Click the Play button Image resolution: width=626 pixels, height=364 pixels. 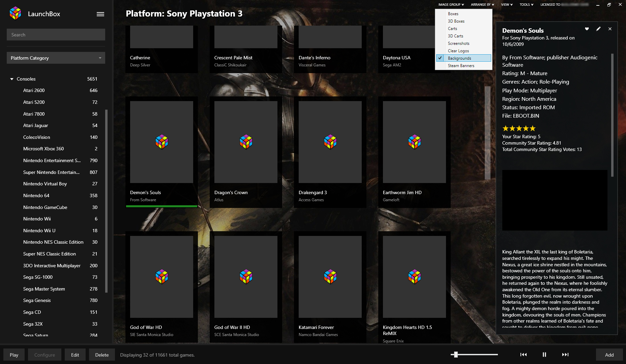[14, 355]
